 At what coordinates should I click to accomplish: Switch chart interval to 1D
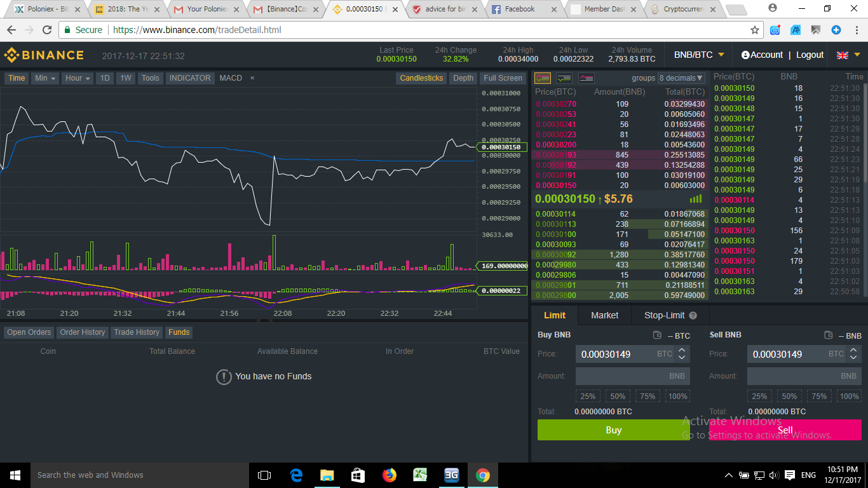105,78
